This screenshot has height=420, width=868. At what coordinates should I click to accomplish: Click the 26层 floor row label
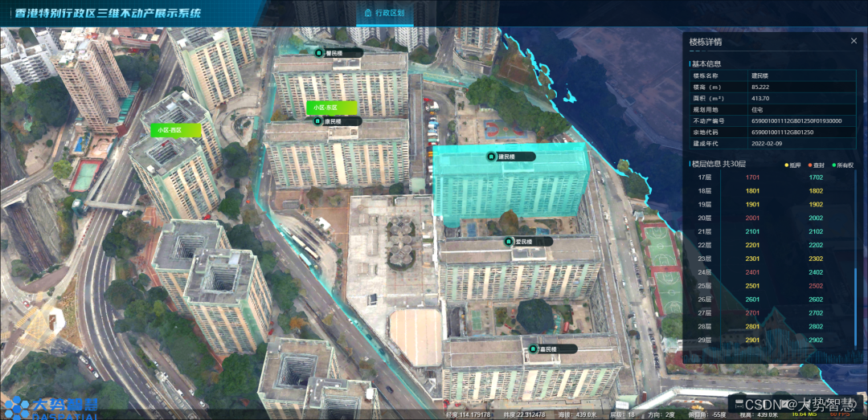pyautogui.click(x=703, y=300)
